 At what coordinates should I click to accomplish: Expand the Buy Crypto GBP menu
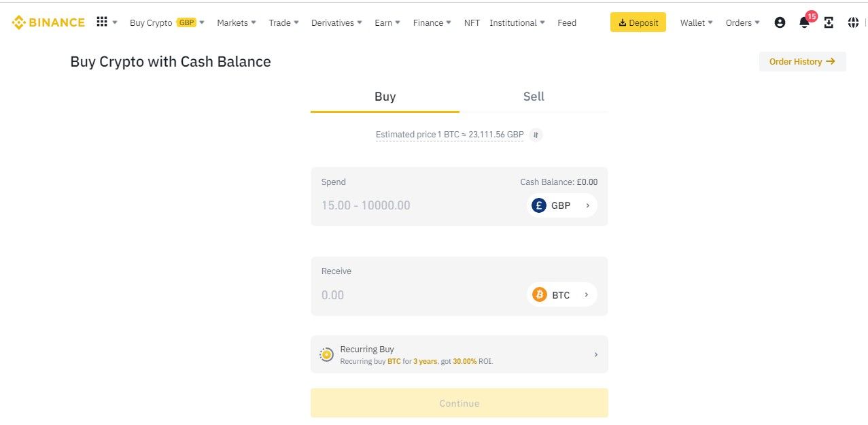pyautogui.click(x=167, y=22)
